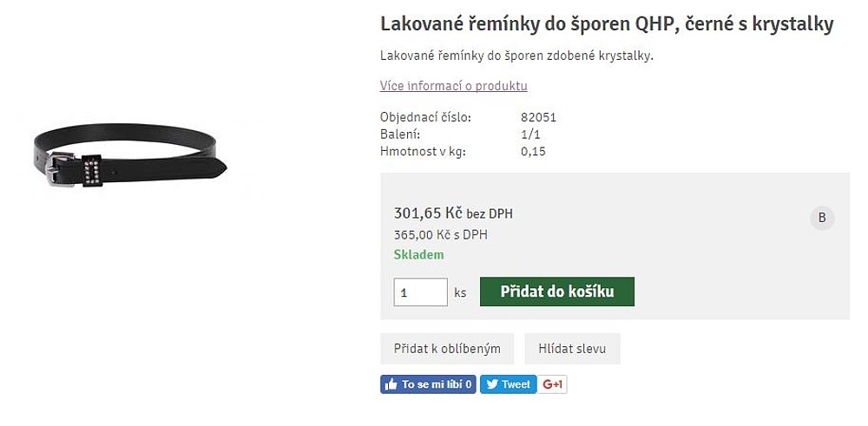Screen dimensions: 868x426
Task: Click the Přidat k oblíbeným button
Action: 447,349
